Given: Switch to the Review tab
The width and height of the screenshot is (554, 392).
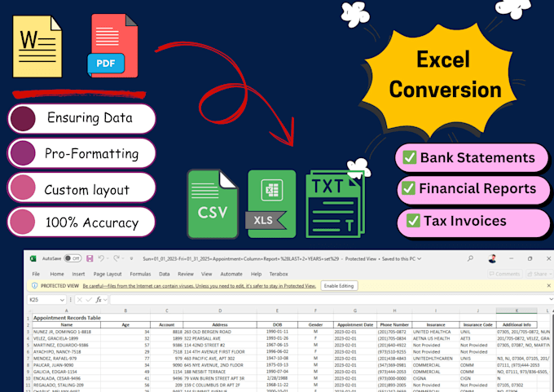Looking at the screenshot, I should 186,274.
